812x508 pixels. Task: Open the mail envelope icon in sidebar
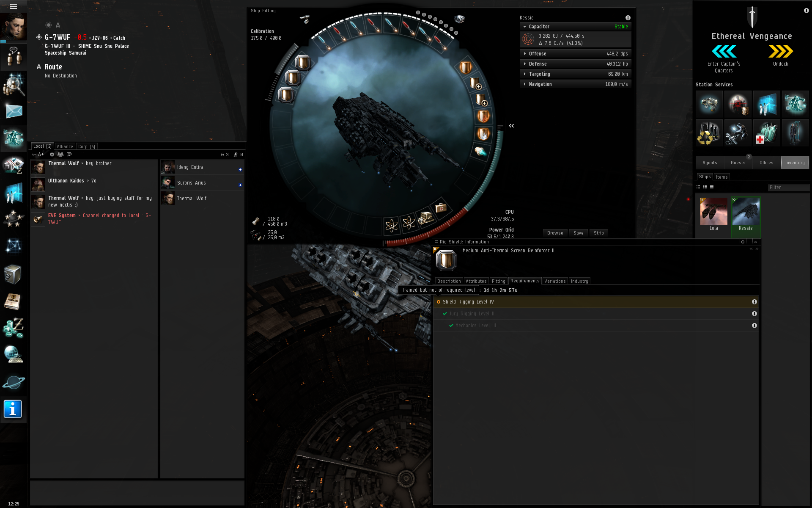pyautogui.click(x=14, y=111)
